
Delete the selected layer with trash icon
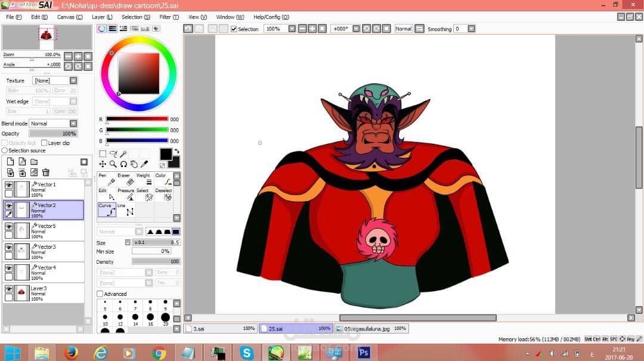click(x=46, y=172)
